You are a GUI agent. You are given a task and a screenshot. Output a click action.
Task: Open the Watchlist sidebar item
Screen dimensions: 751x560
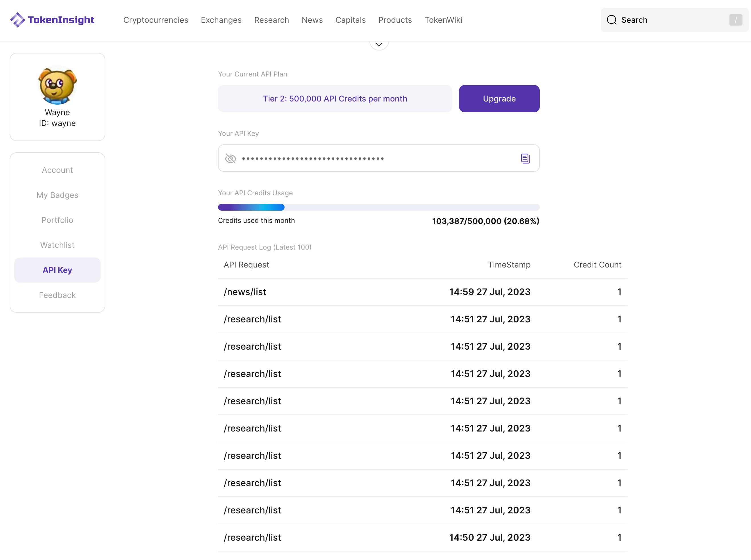point(57,245)
